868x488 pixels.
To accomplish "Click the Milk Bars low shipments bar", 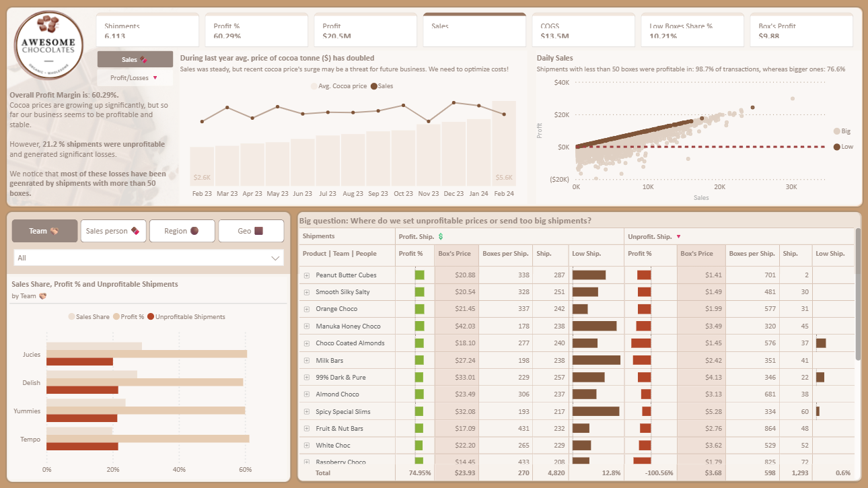I will [x=596, y=360].
